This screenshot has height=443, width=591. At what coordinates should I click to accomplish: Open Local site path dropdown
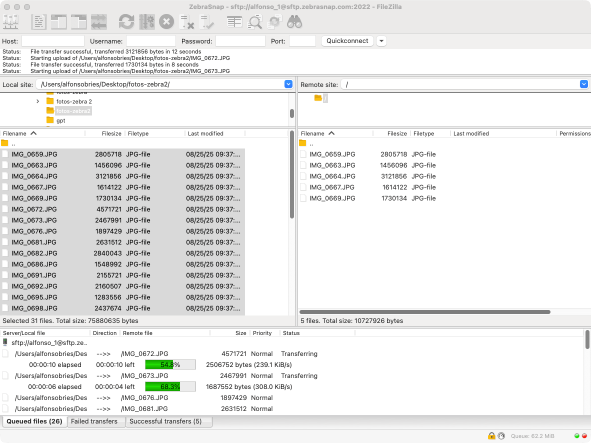coord(288,84)
